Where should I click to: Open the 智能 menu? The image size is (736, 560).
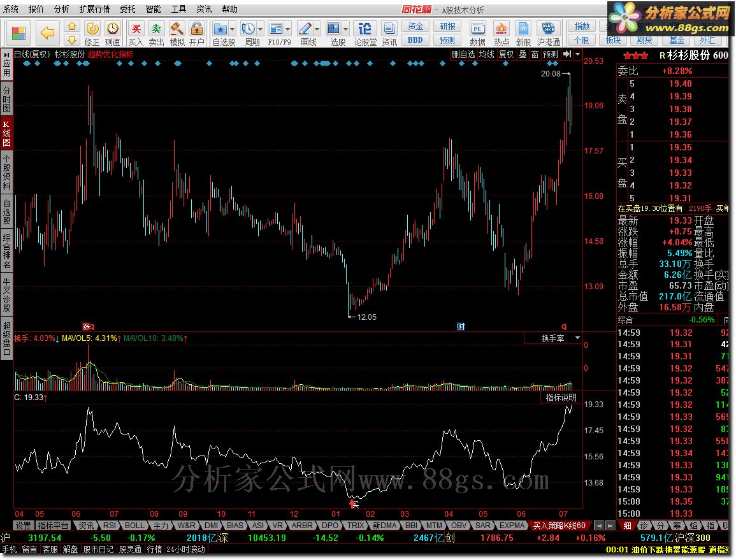click(153, 10)
